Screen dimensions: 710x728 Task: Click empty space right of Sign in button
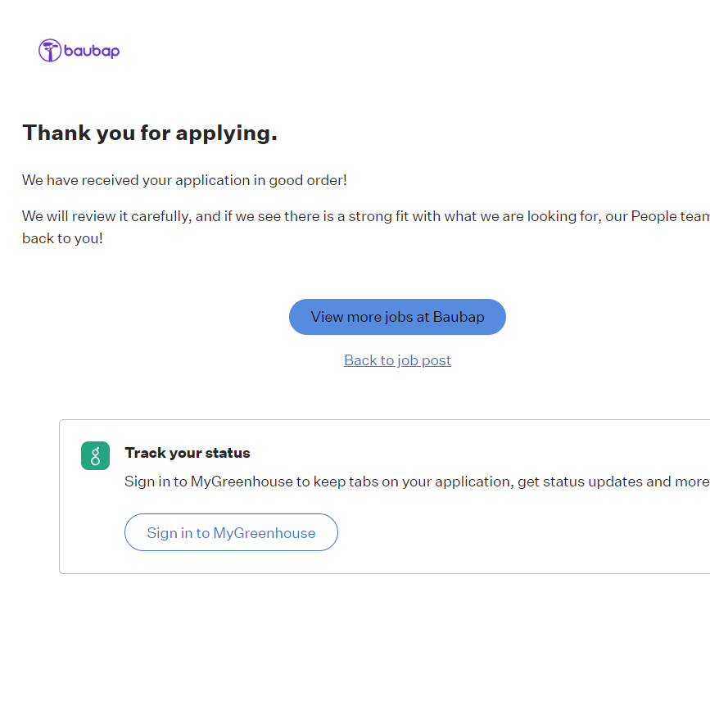(508, 533)
